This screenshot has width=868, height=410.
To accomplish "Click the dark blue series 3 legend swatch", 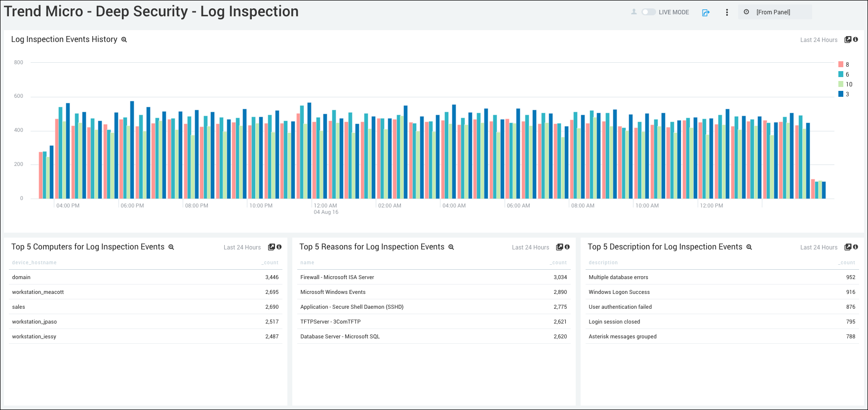I will point(841,94).
